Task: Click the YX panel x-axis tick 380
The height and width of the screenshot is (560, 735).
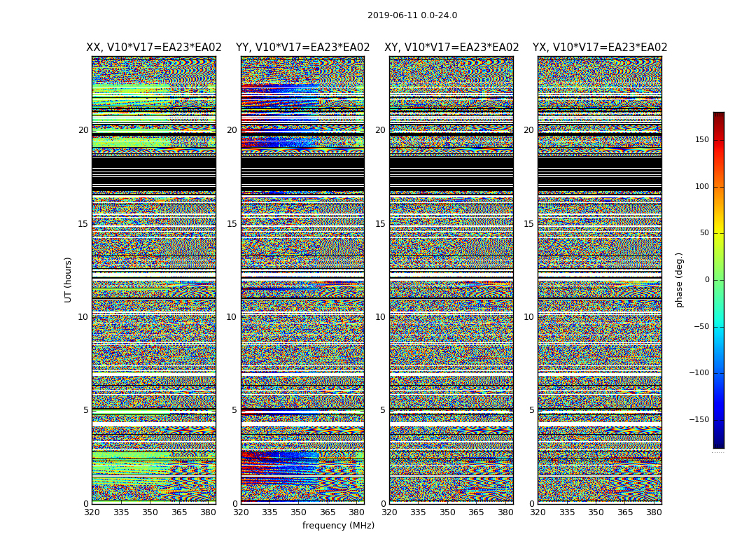Action: [654, 512]
